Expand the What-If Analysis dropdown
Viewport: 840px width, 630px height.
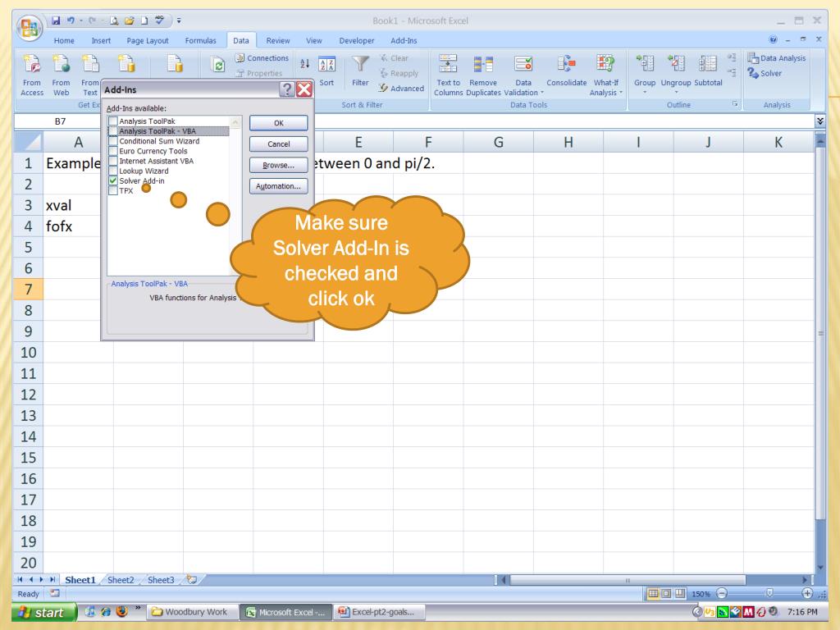pyautogui.click(x=621, y=93)
